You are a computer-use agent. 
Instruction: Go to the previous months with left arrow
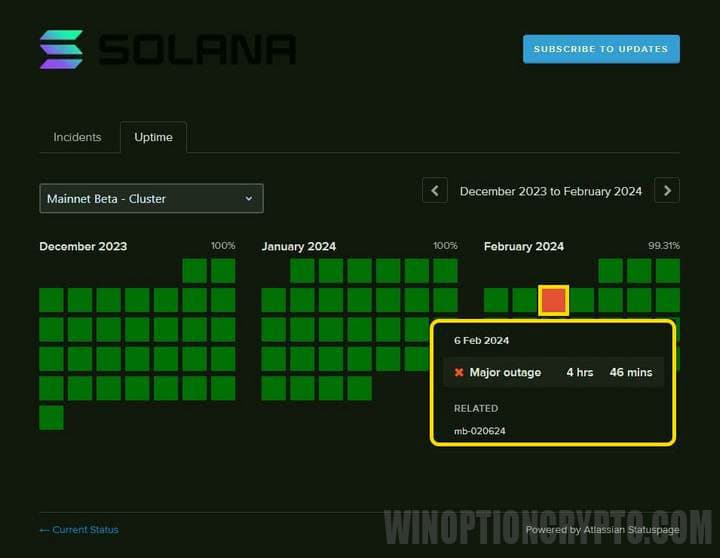pyautogui.click(x=434, y=190)
